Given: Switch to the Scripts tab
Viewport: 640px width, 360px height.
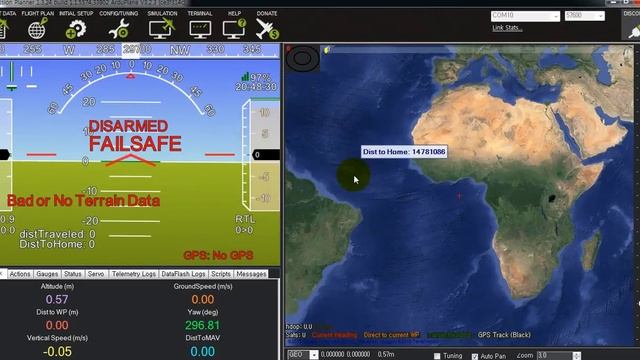Looking at the screenshot, I should (x=221, y=274).
